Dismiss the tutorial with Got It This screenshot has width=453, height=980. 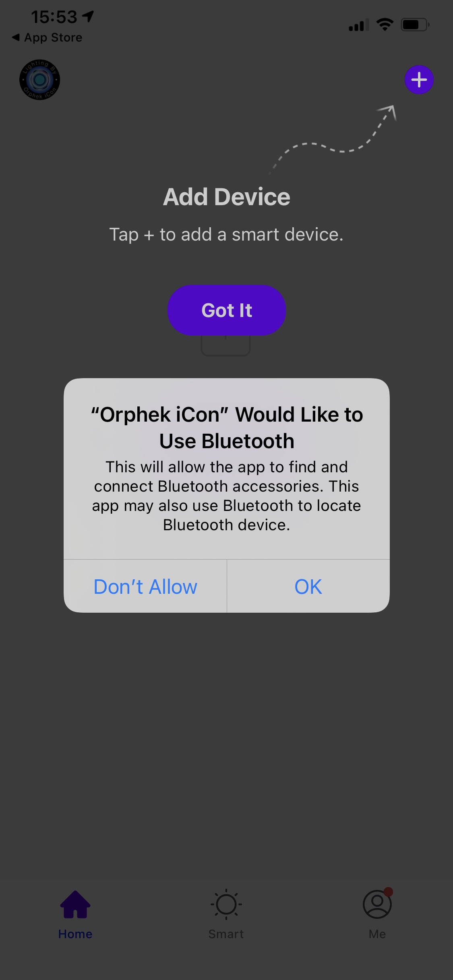227,310
